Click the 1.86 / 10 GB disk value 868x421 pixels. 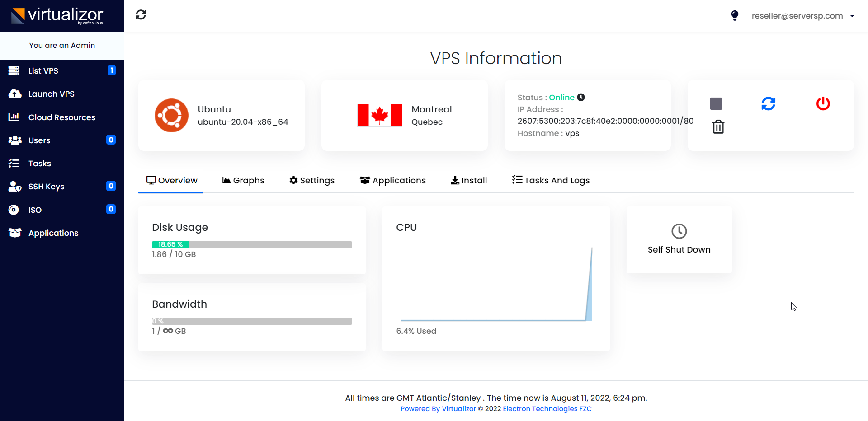174,254
